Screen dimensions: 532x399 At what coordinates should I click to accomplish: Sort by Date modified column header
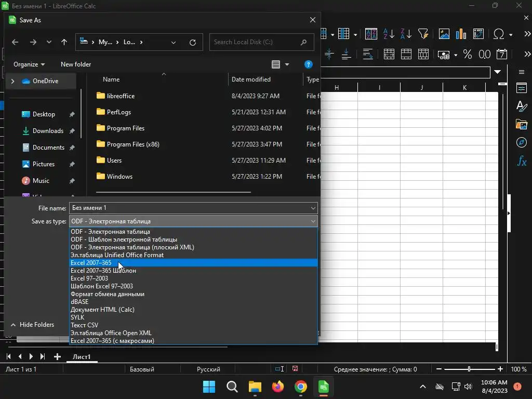[251, 79]
